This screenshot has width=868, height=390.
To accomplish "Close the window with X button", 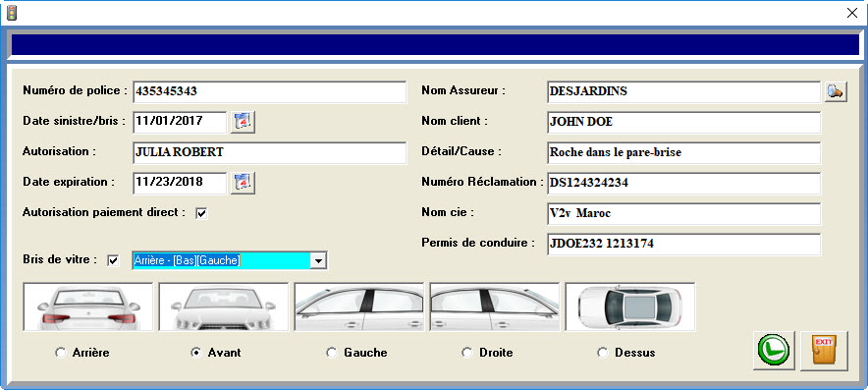I will point(852,14).
